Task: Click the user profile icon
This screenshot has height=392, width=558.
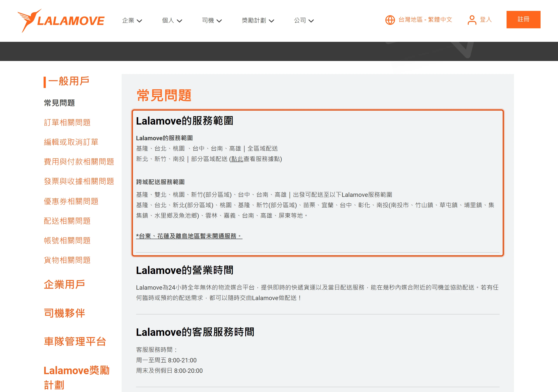Action: (x=472, y=20)
